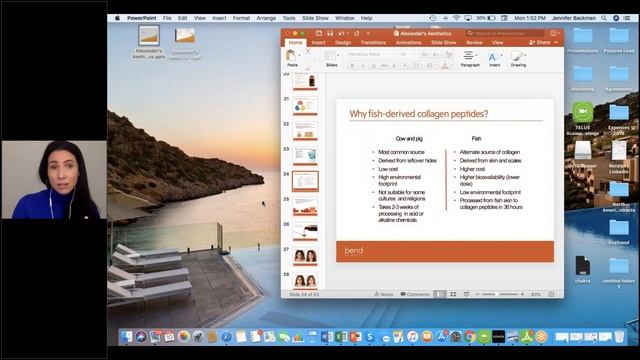Screen dimensions: 640x360
Task: Switch to the Review ribbon tab
Action: point(474,42)
